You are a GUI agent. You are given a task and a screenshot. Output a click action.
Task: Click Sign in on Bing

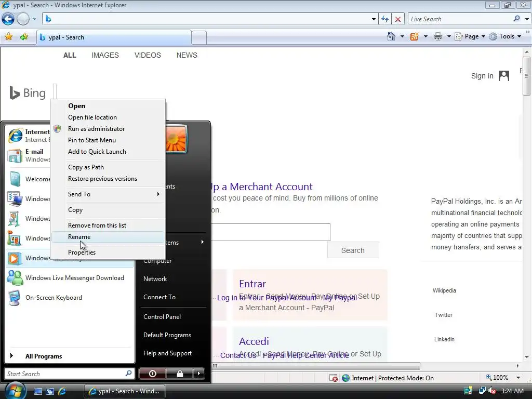(x=482, y=76)
